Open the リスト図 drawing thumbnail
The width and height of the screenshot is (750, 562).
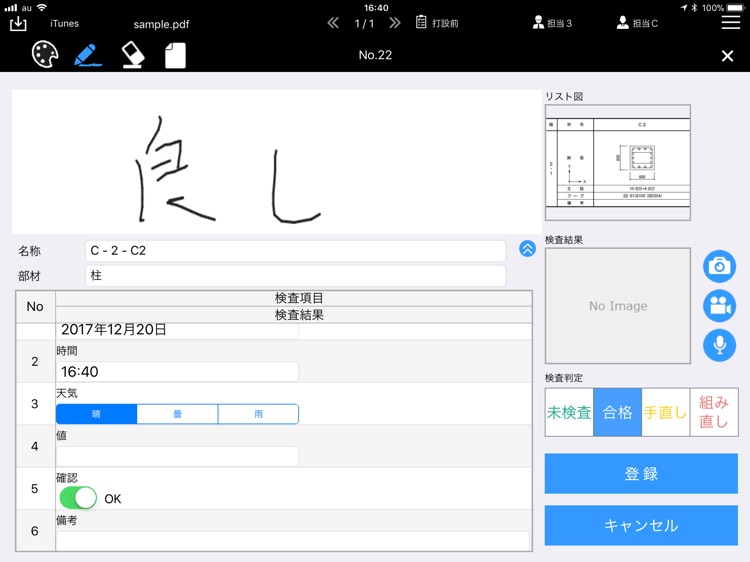618,163
